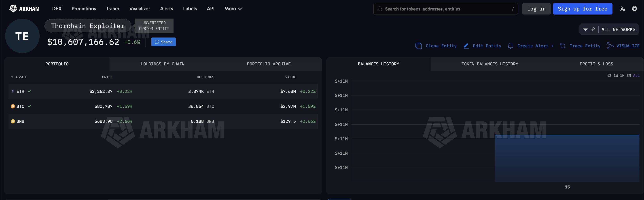This screenshot has height=200, width=644.
Task: Open the language translation icon
Action: (x=623, y=9)
